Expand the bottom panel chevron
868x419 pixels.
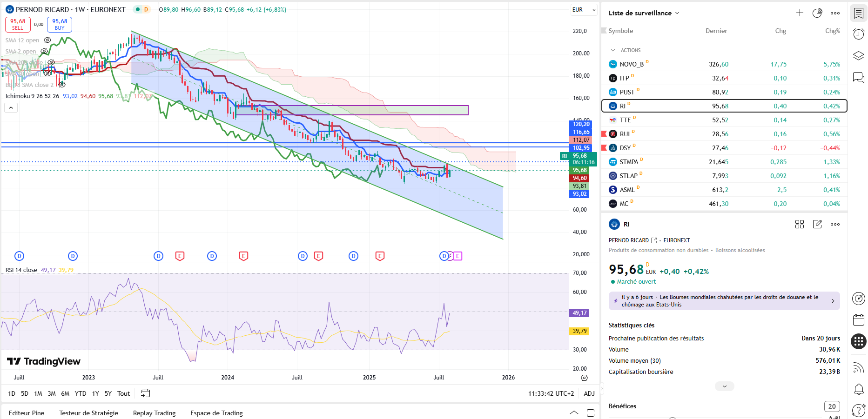pyautogui.click(x=574, y=413)
